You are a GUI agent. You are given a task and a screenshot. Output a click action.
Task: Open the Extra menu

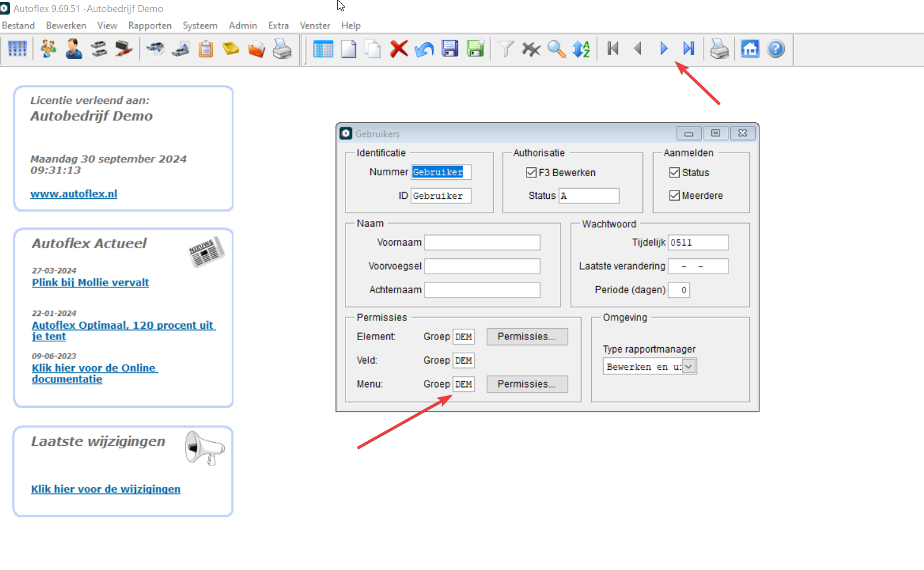tap(278, 25)
